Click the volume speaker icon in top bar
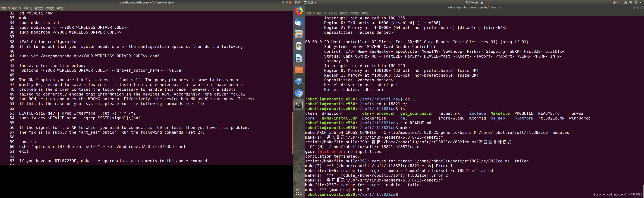Image resolution: width=644 pixels, height=198 pixels. (x=630, y=3)
